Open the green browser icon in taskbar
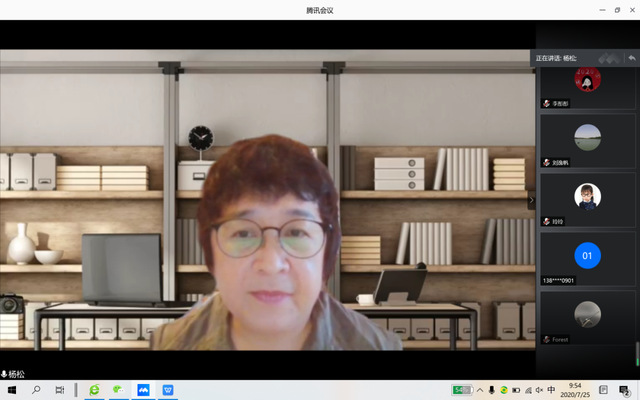 pos(94,390)
